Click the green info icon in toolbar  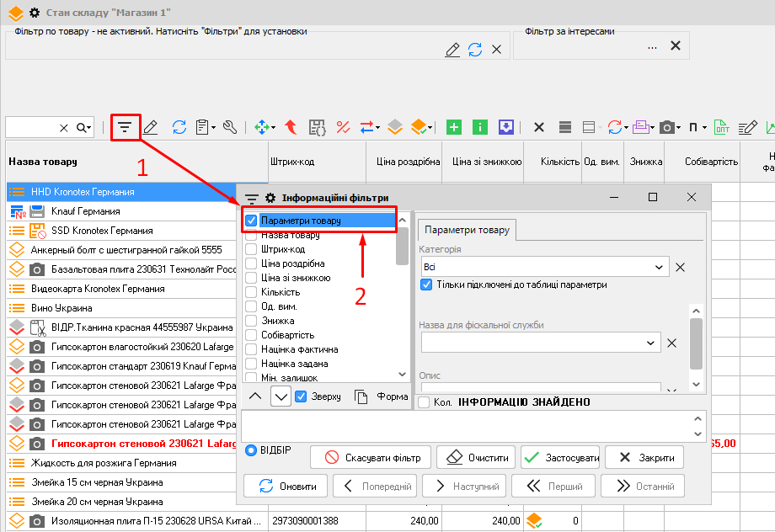tap(480, 127)
